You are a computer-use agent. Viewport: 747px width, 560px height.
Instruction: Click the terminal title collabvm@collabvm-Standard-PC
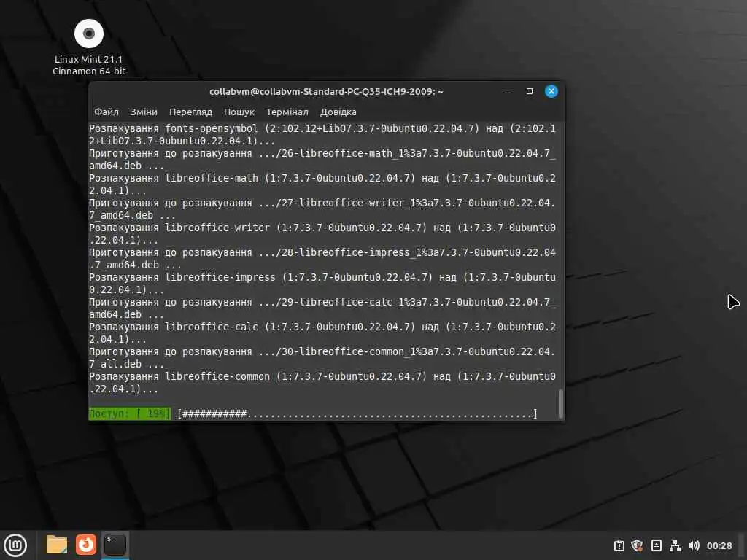coord(326,91)
